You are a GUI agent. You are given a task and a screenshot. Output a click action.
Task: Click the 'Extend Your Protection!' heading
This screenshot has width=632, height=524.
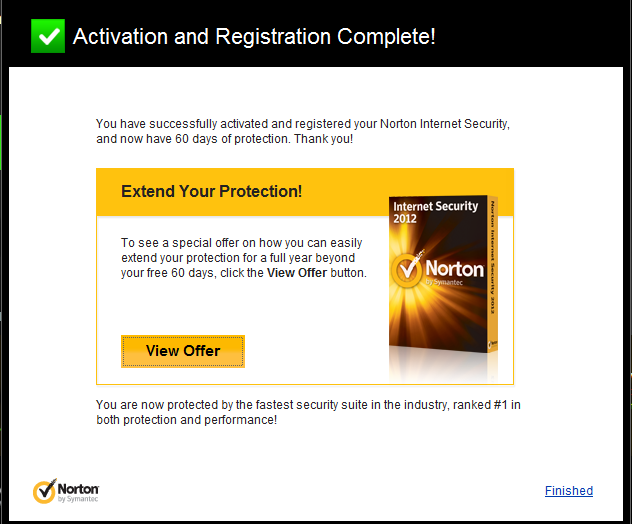(212, 191)
